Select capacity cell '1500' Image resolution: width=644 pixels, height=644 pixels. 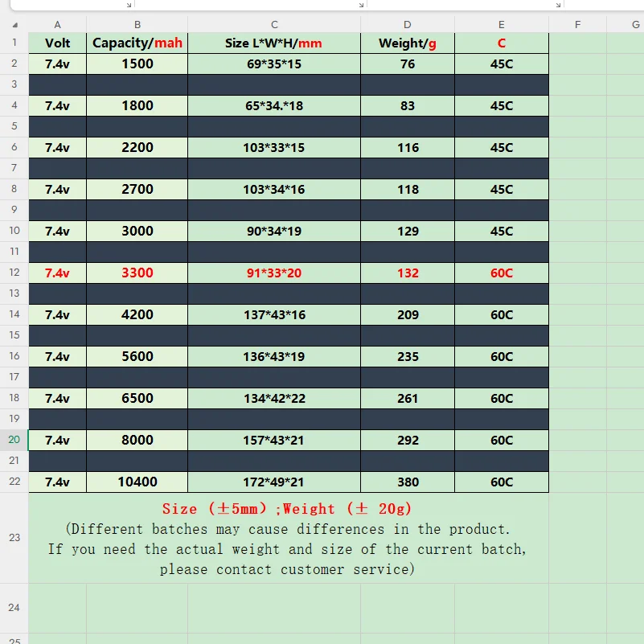coord(137,64)
